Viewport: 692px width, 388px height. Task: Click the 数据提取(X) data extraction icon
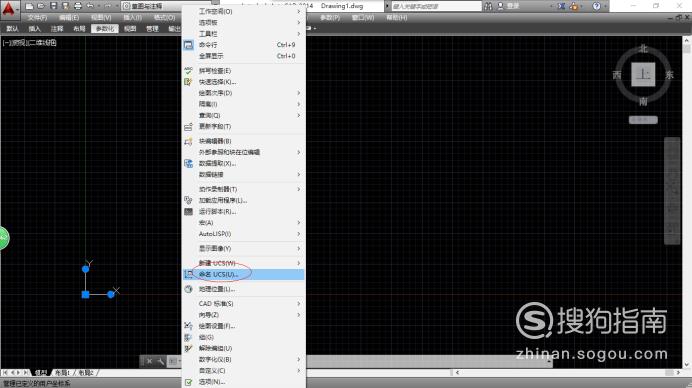[x=188, y=163]
